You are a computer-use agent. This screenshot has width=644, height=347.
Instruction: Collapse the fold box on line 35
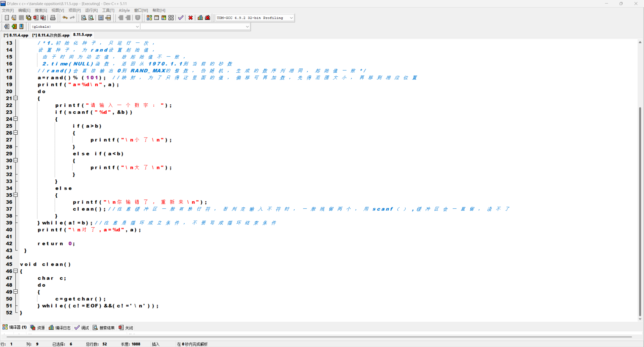(16, 195)
